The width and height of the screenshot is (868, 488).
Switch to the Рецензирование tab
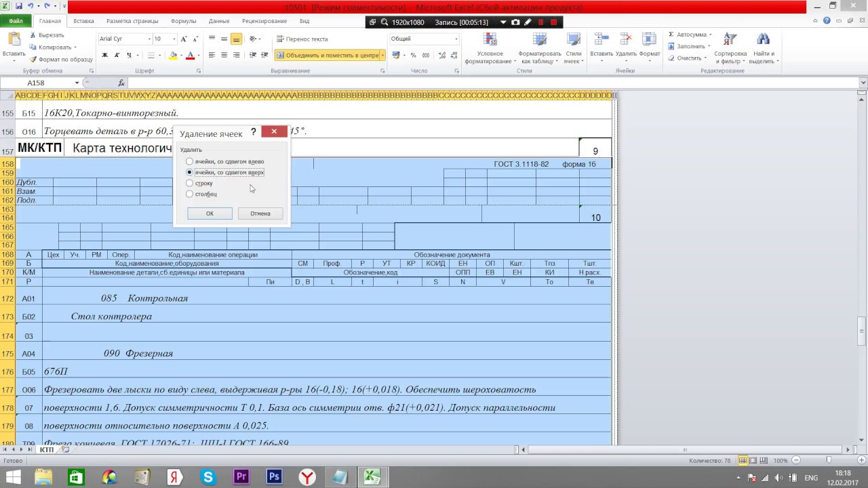(x=264, y=21)
